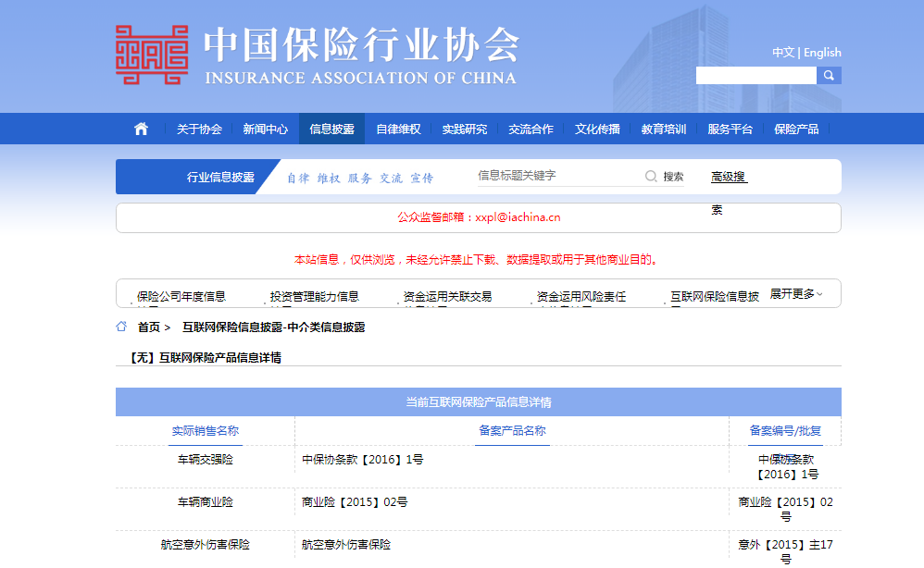Open the 互联网保险信息披露 category
This screenshot has height=568, width=924.
coord(715,297)
